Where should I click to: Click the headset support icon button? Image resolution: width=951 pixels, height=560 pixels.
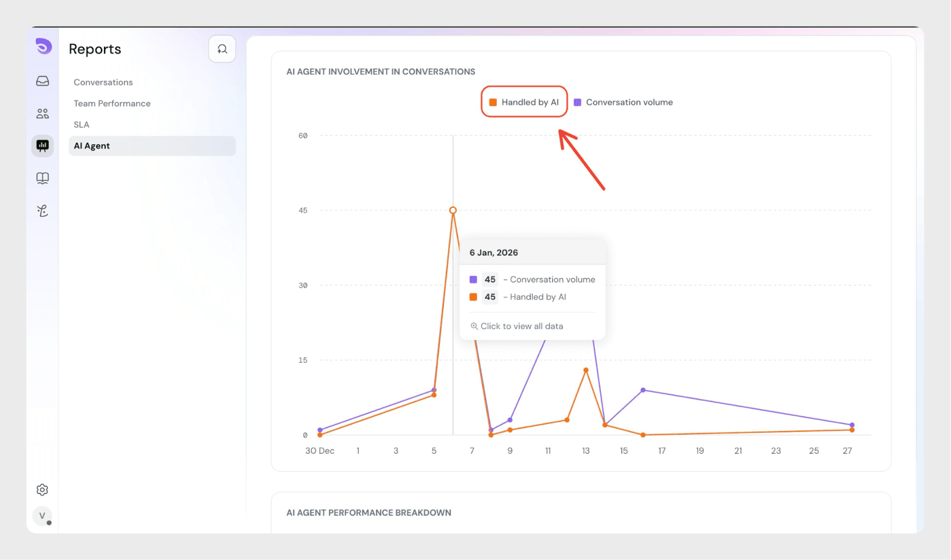[x=222, y=49]
